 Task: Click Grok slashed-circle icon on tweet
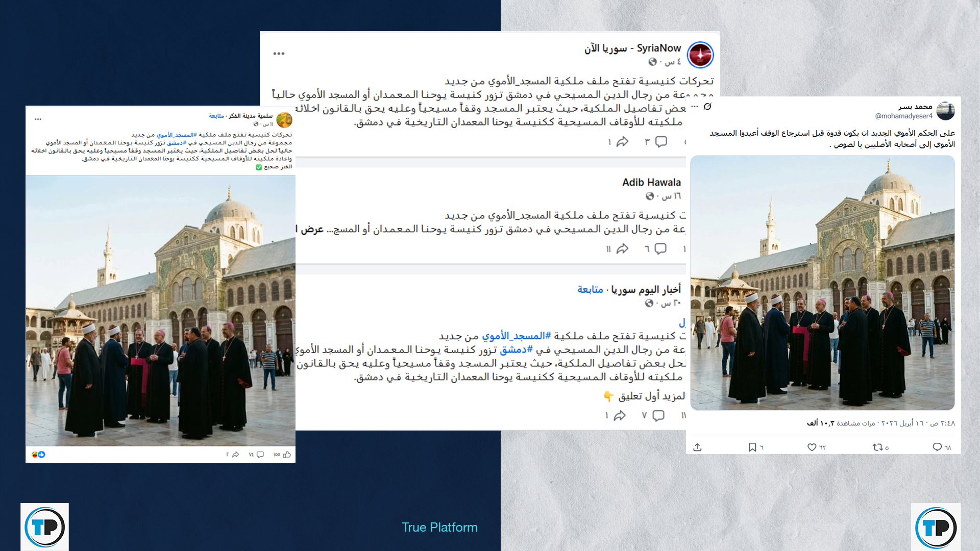pyautogui.click(x=707, y=107)
